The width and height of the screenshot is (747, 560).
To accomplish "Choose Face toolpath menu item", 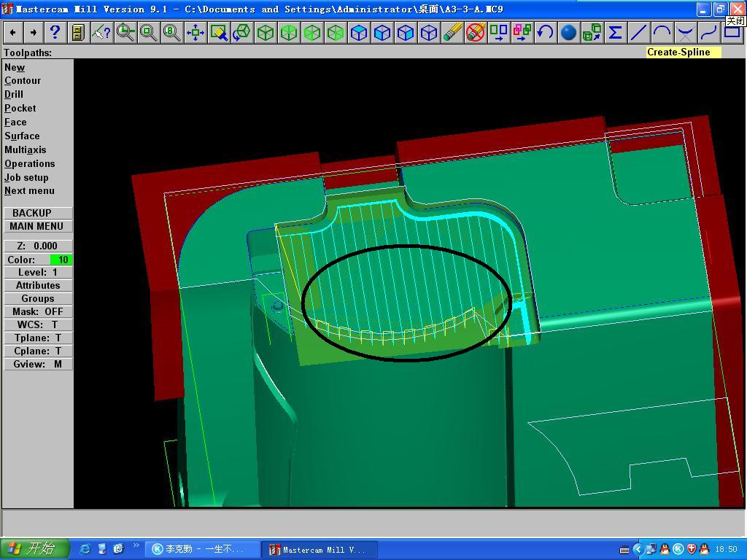I will [x=15, y=122].
